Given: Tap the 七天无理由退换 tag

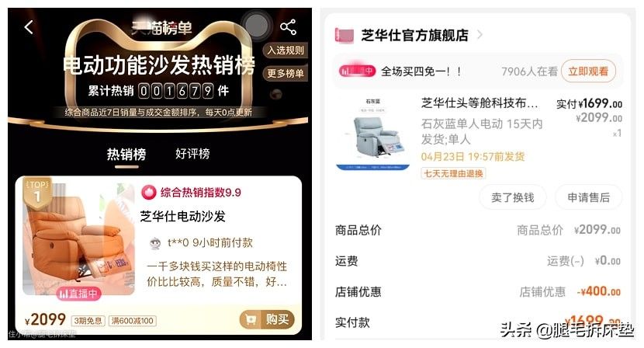Looking at the screenshot, I should click(x=453, y=173).
